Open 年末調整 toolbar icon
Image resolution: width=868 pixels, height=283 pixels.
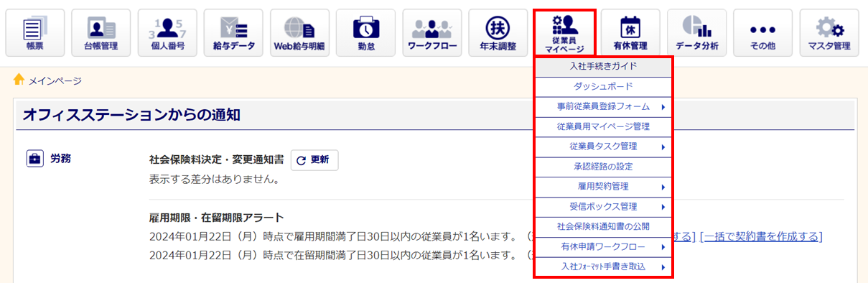click(498, 33)
